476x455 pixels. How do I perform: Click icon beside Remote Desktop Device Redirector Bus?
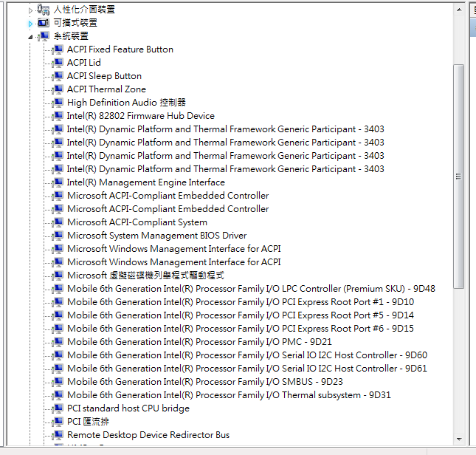pyautogui.click(x=58, y=435)
